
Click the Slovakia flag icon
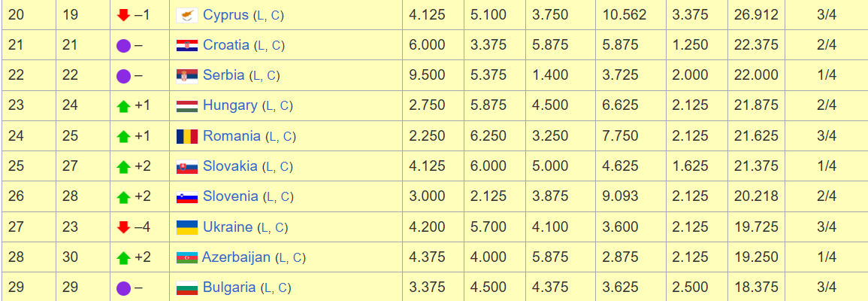(186, 166)
